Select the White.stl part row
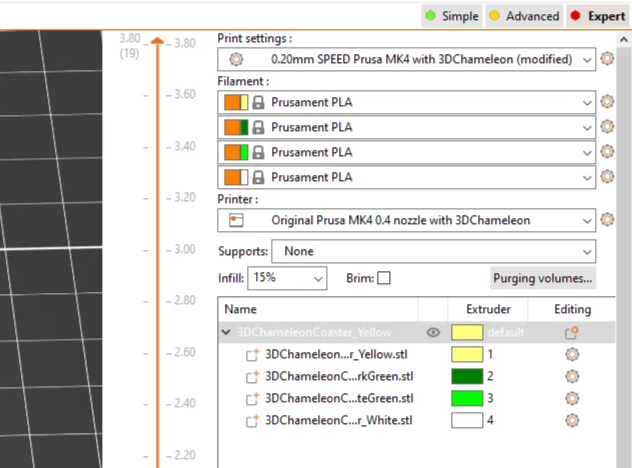Viewport: 632px width, 468px height. click(x=417, y=420)
